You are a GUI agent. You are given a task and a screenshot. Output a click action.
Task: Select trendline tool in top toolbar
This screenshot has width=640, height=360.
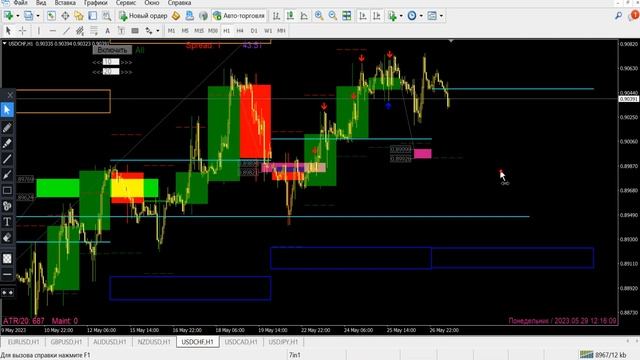[x=67, y=31]
